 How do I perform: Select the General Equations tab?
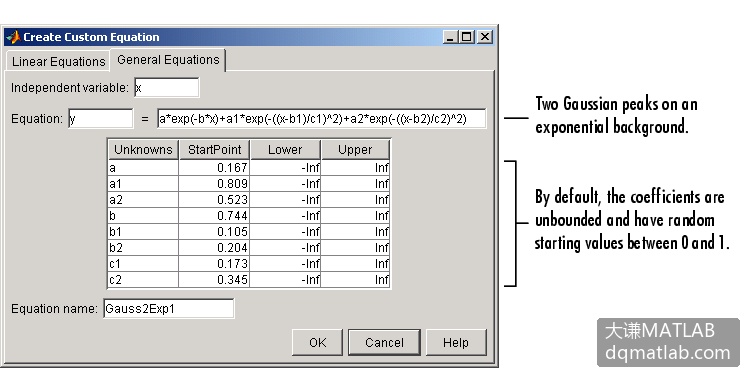168,60
